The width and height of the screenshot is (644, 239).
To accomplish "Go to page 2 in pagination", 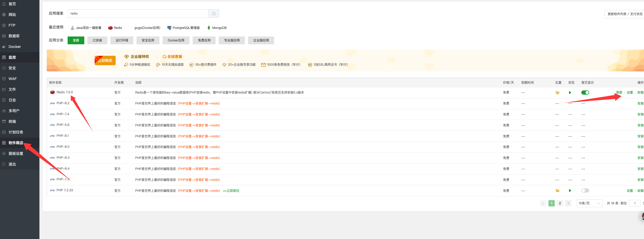I will [560, 203].
